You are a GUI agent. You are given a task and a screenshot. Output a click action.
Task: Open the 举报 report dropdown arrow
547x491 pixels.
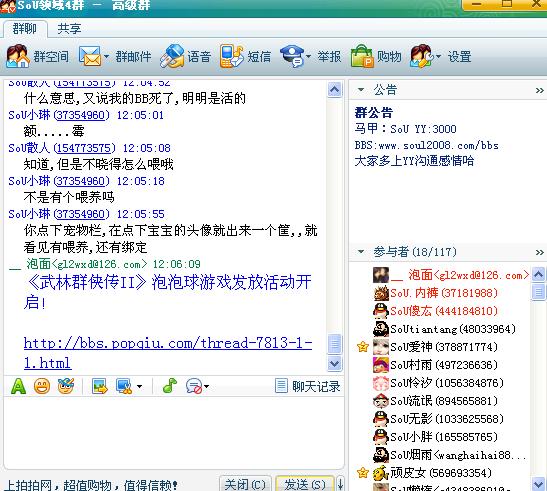click(308, 56)
